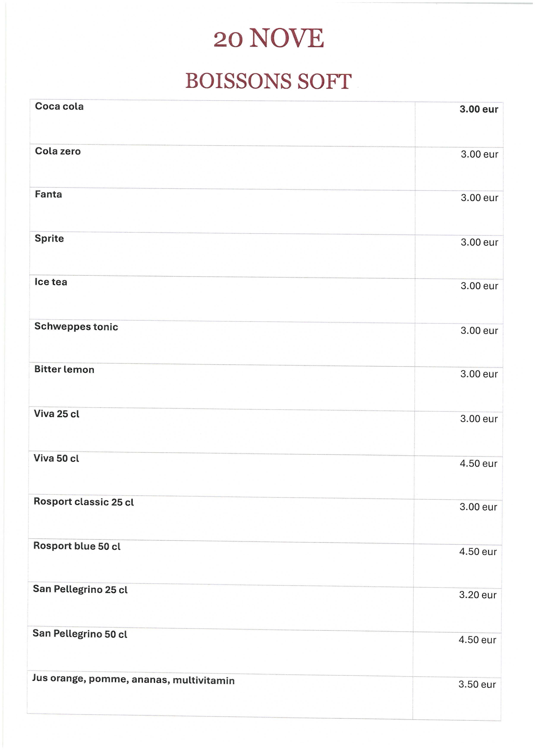Select the Bitter lemon item
Image resolution: width=535 pixels, height=756 pixels.
[64, 369]
